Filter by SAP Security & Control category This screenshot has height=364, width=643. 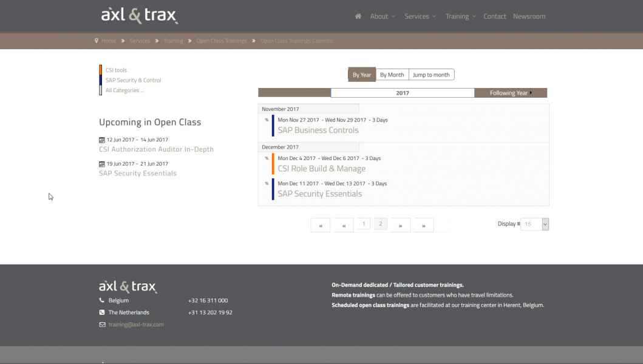pos(133,80)
